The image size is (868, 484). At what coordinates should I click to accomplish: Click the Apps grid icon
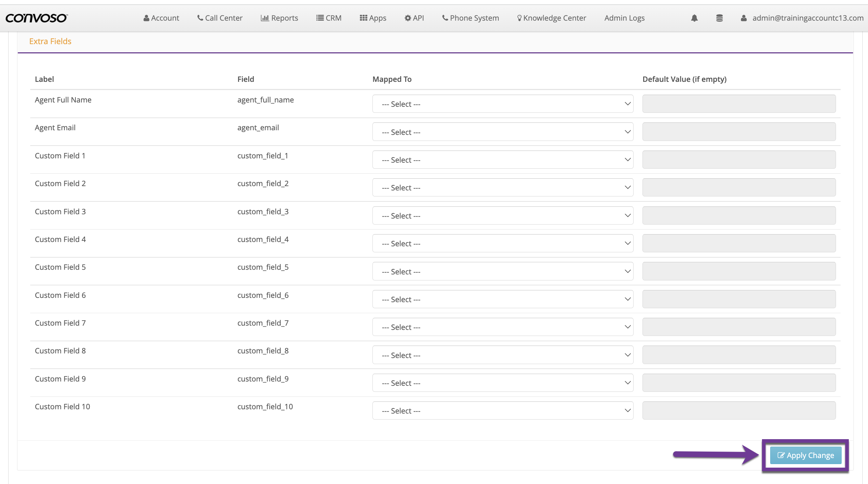pos(363,18)
